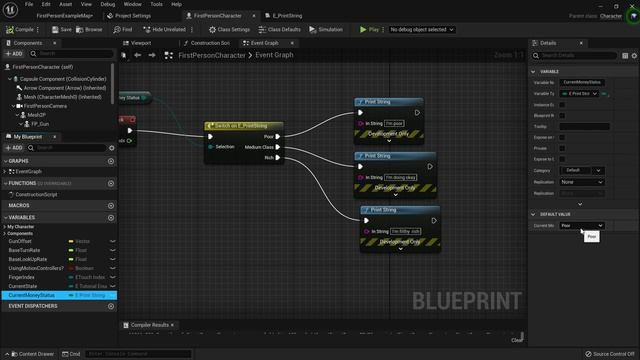Toggle the Blueprint Read Only checkbox
640x360 pixels.
(x=562, y=116)
